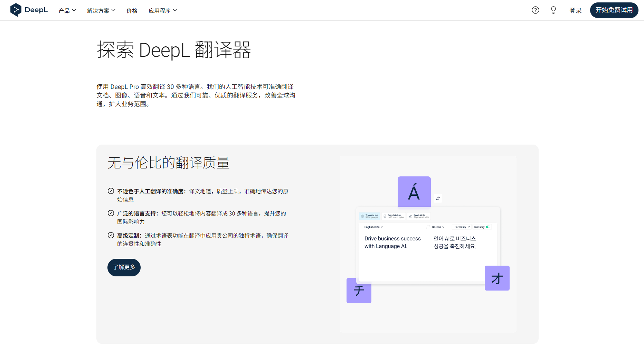This screenshot has width=644, height=349.
Task: Click the lightbulb icon in the top bar
Action: [553, 10]
